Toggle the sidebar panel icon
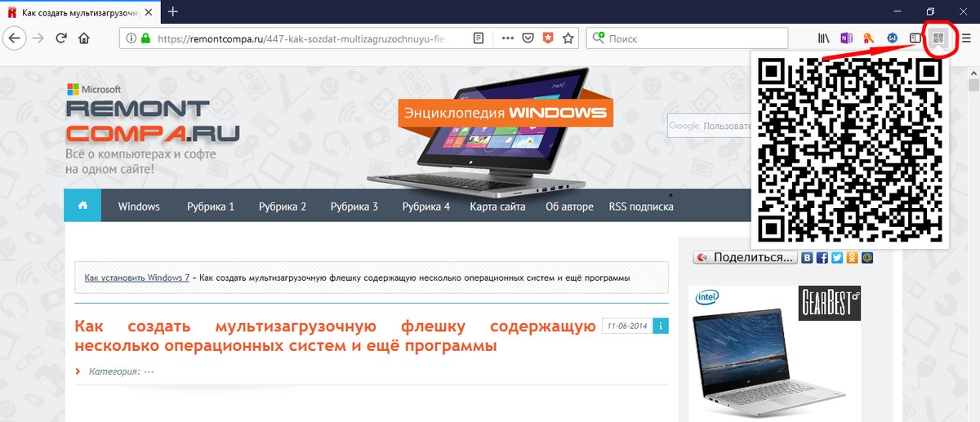The height and width of the screenshot is (422, 980). pyautogui.click(x=916, y=38)
